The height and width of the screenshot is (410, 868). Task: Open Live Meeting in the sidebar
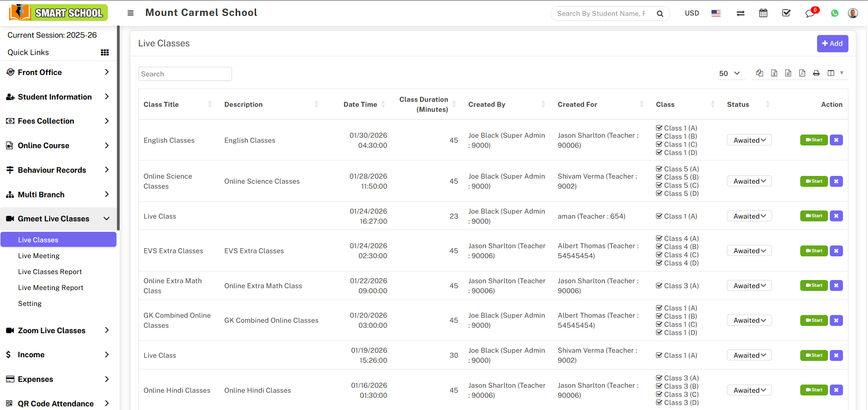(39, 256)
